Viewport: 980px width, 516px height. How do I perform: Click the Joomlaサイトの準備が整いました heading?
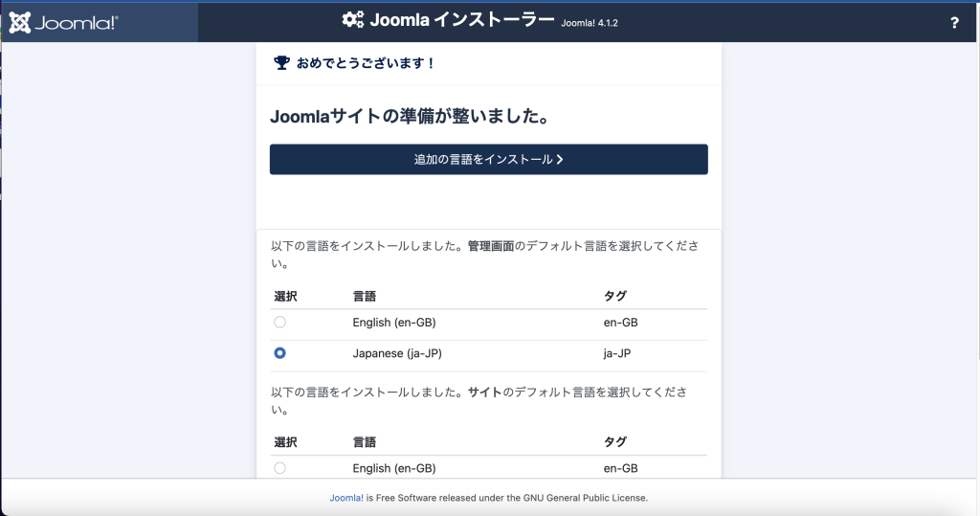(x=410, y=117)
